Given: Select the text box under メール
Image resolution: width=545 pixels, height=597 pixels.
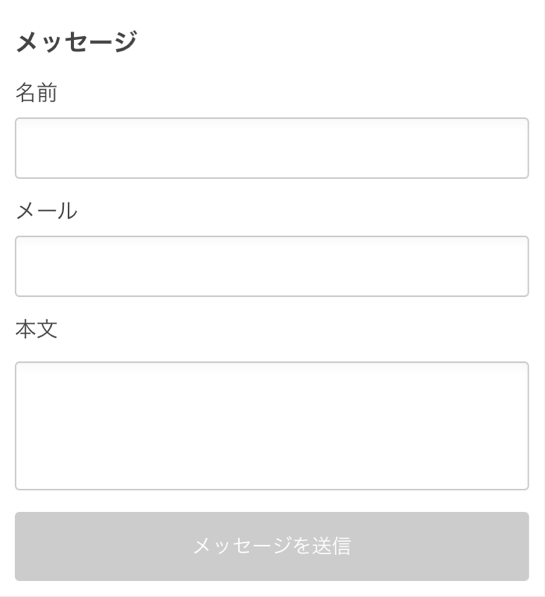Looking at the screenshot, I should coord(272,266).
